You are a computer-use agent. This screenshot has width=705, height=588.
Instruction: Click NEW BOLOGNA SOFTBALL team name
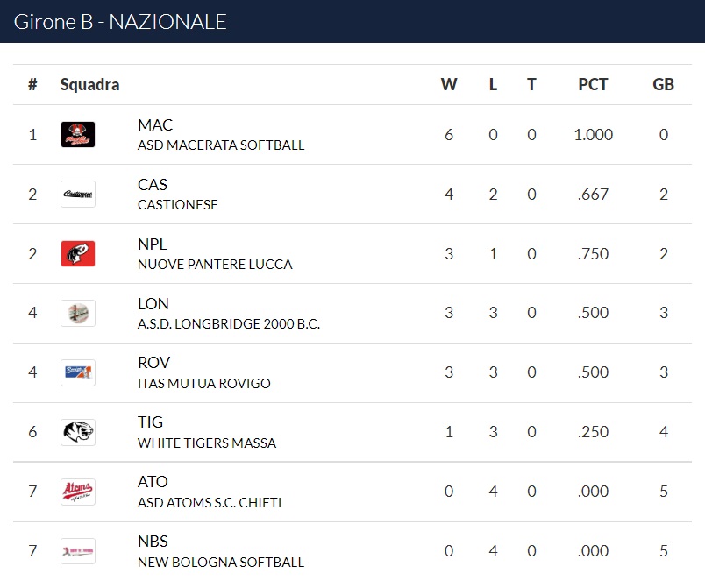coord(221,562)
